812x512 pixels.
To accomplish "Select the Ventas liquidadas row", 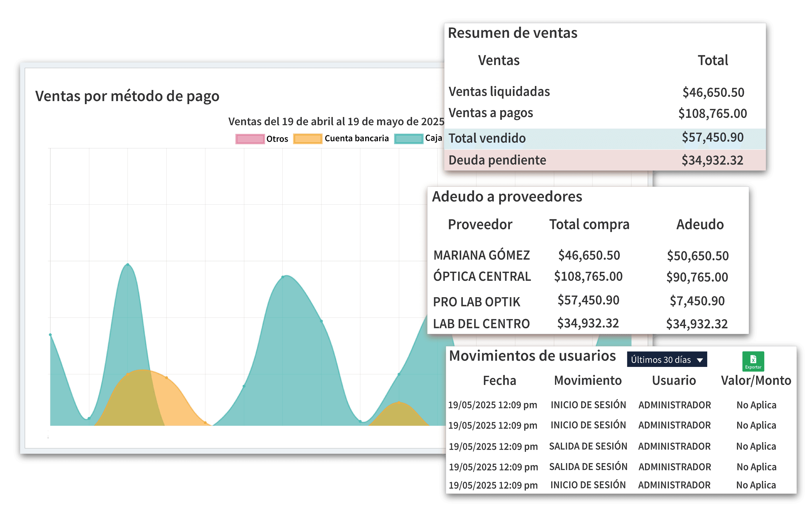I will pos(605,92).
